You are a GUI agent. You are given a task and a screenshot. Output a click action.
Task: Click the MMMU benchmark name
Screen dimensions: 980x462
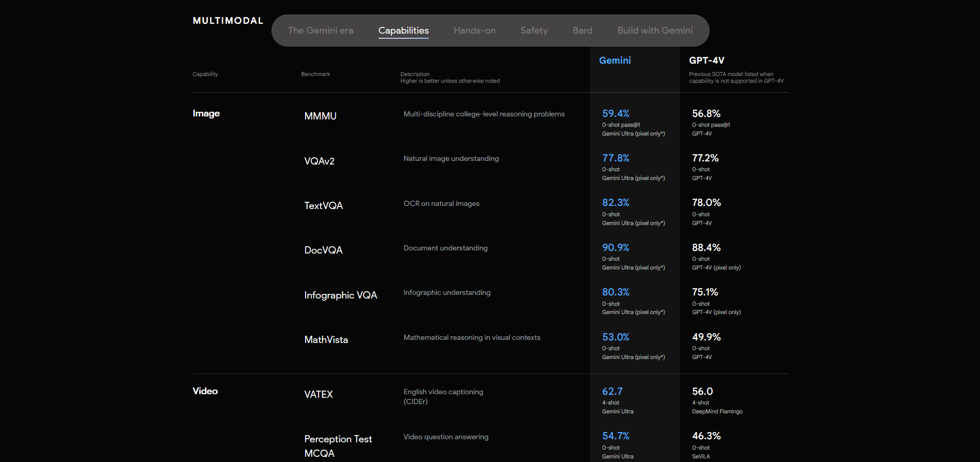tap(320, 116)
